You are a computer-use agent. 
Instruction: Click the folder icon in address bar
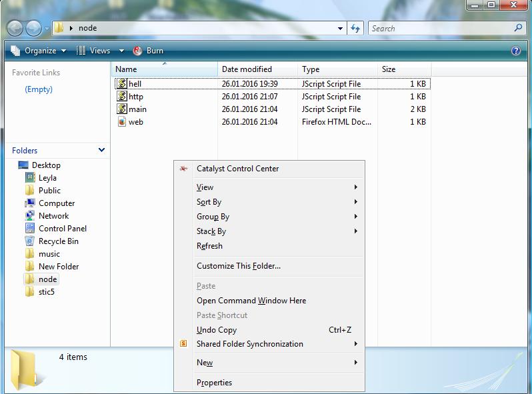pos(59,28)
